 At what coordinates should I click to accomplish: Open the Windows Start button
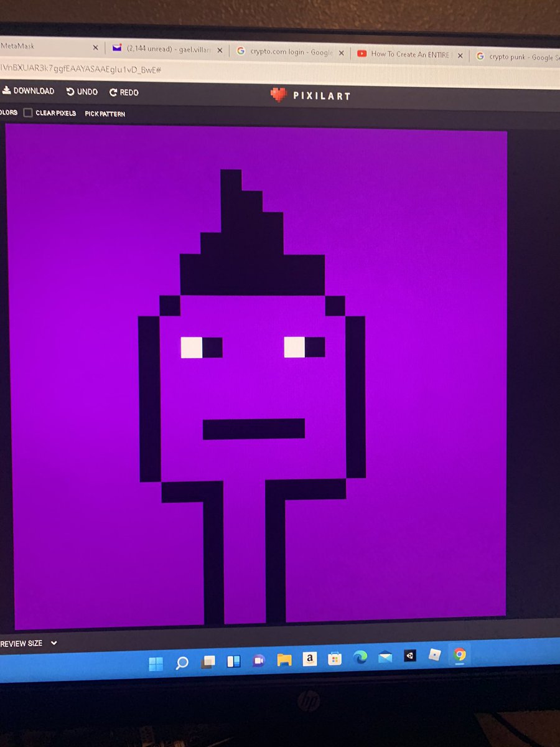[x=157, y=664]
